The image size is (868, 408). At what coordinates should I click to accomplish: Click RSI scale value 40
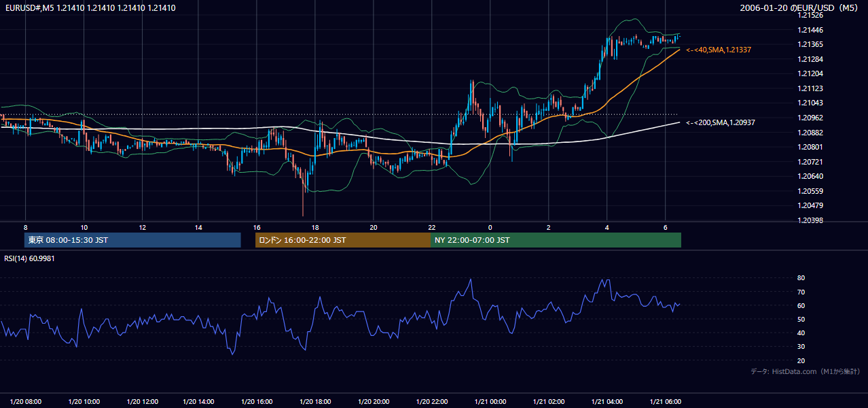tap(801, 333)
